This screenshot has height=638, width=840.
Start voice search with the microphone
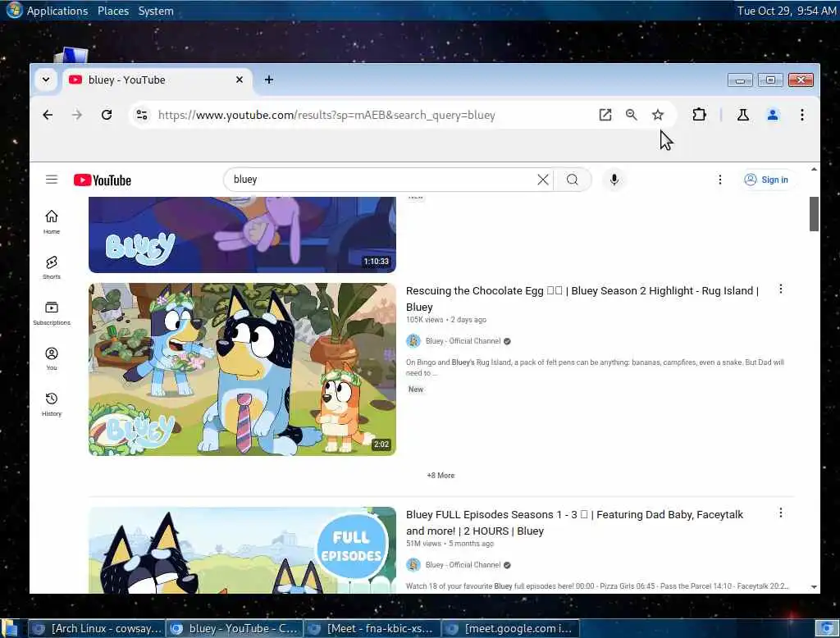tap(614, 180)
